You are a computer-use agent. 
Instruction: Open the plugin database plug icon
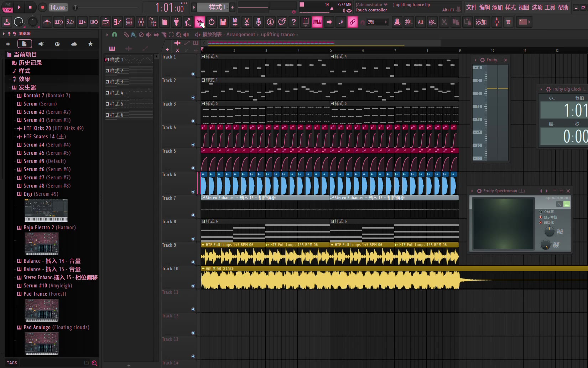point(176,22)
